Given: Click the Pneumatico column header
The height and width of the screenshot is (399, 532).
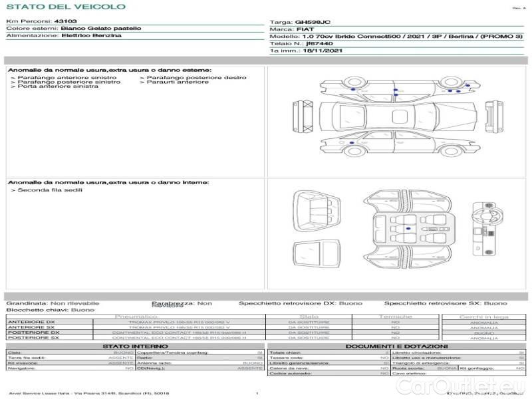Looking at the screenshot, I should [x=136, y=317].
